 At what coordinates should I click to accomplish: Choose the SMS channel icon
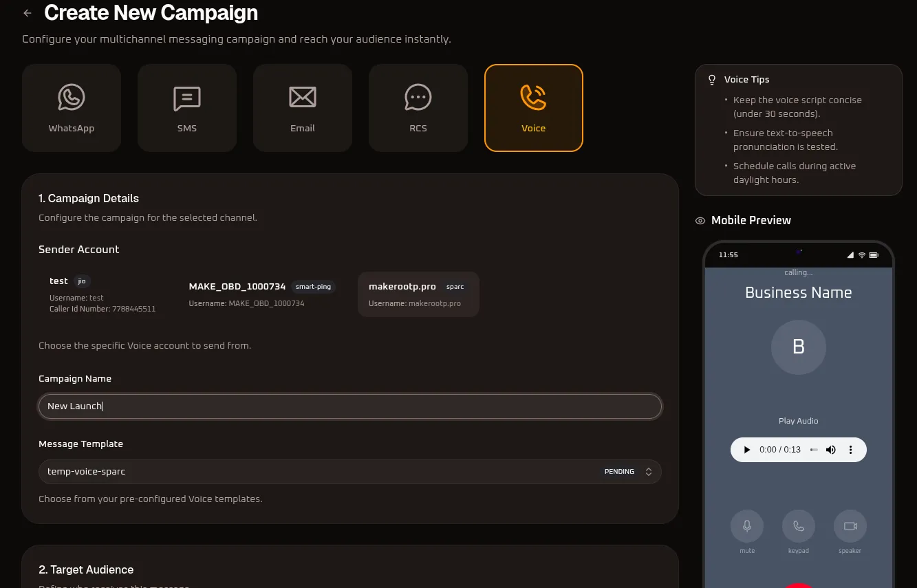[187, 98]
